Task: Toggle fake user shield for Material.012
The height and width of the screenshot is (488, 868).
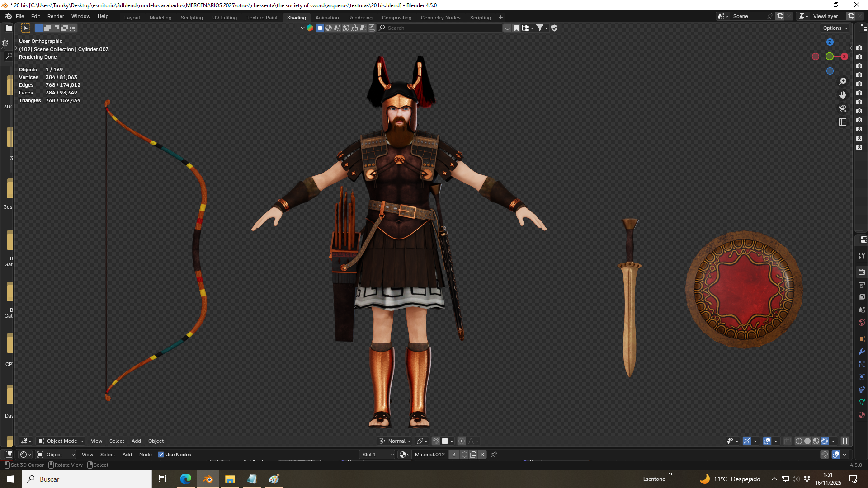Action: pyautogui.click(x=464, y=455)
